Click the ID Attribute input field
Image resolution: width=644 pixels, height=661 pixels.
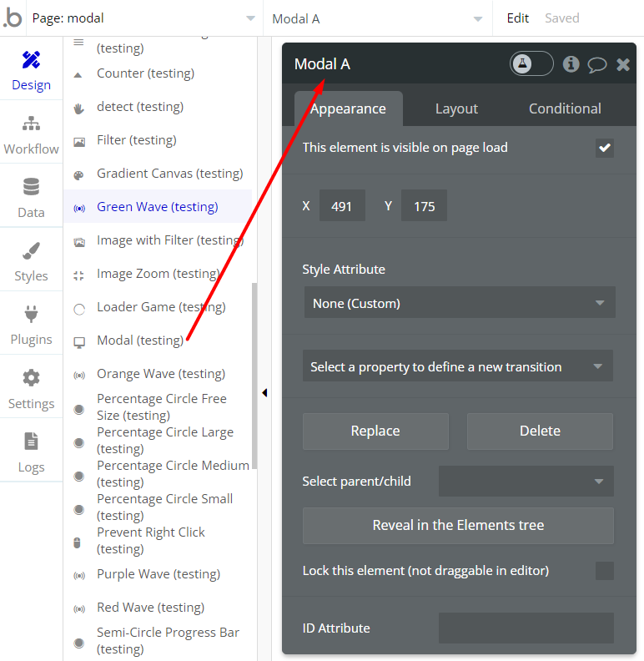coord(526,628)
